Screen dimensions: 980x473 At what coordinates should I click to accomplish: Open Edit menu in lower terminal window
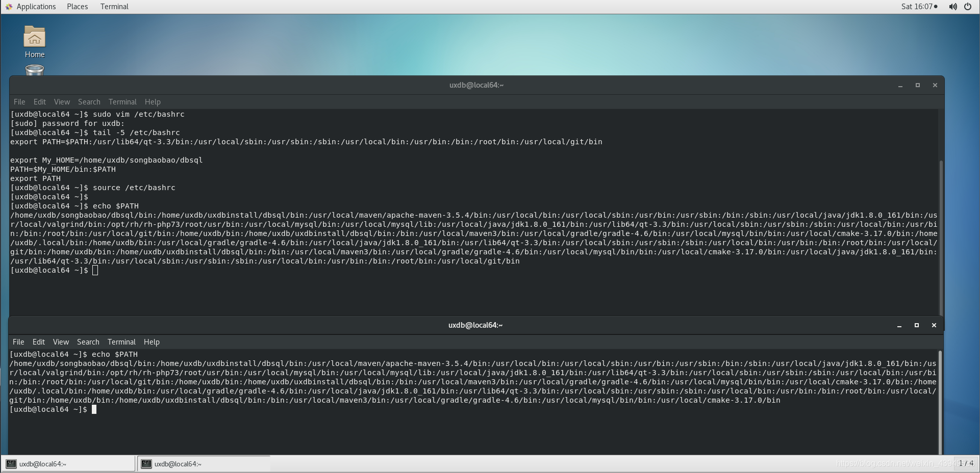point(39,342)
